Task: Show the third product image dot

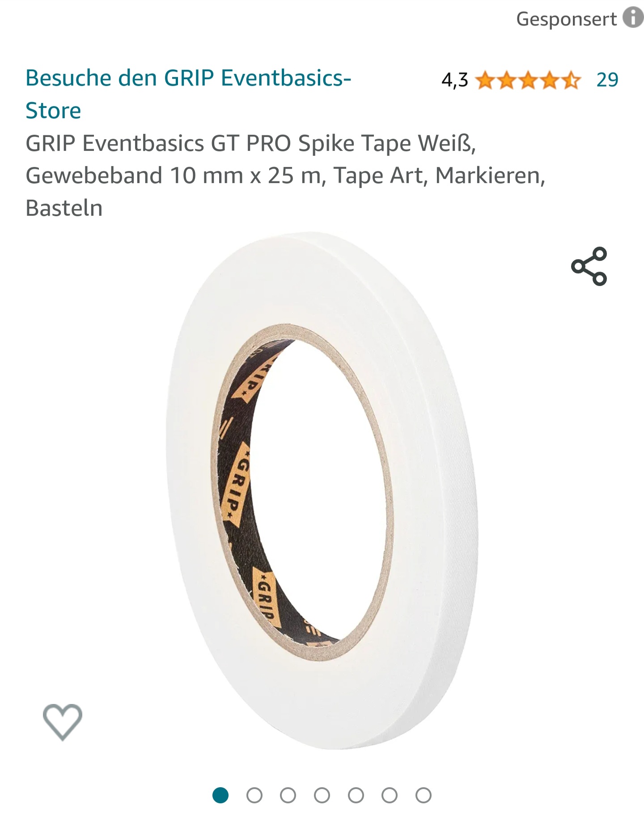Action: 288,795
